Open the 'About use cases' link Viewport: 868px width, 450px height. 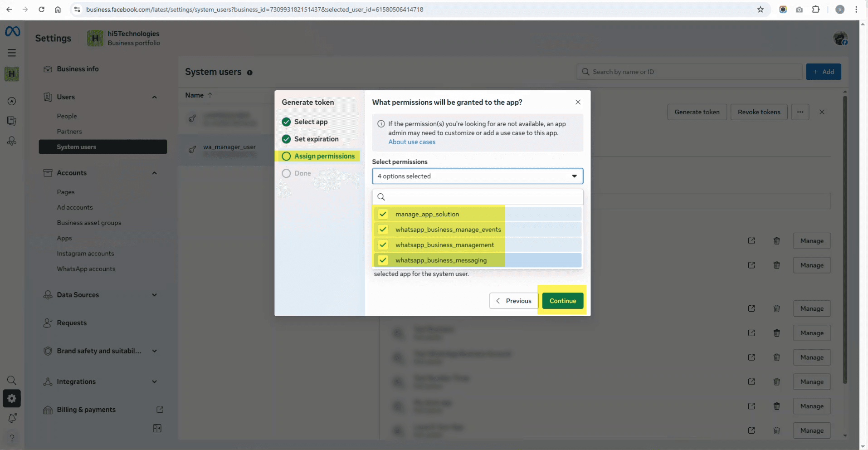(x=411, y=142)
